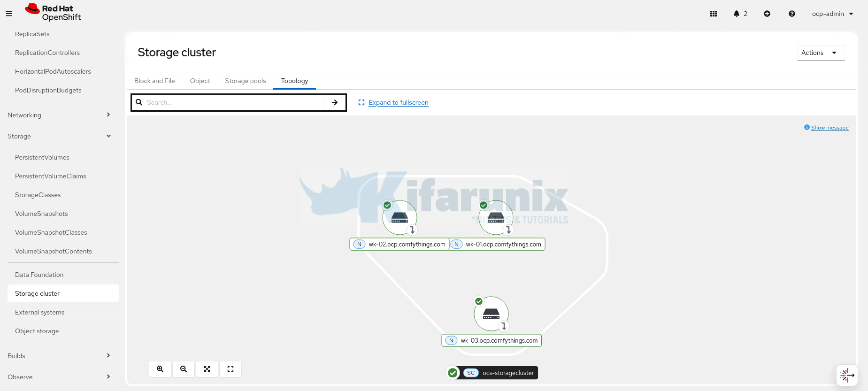Zoom out the topology view
Image resolution: width=868 pixels, height=391 pixels.
click(x=184, y=369)
